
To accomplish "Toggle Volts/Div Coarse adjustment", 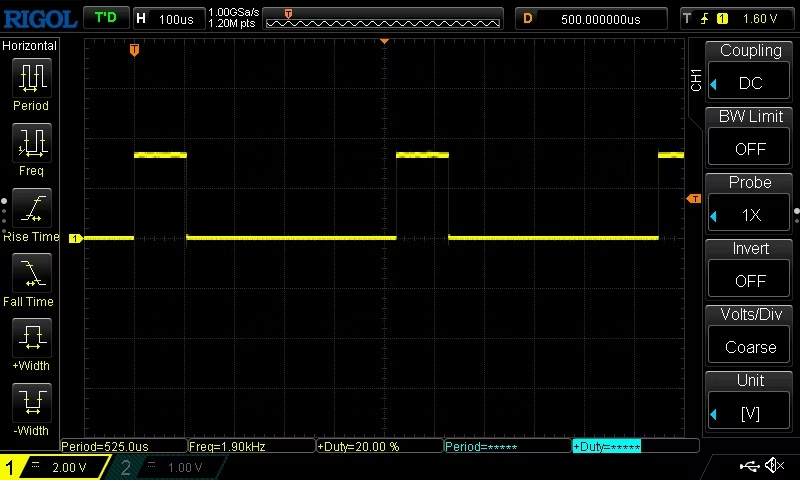I will pyautogui.click(x=749, y=347).
